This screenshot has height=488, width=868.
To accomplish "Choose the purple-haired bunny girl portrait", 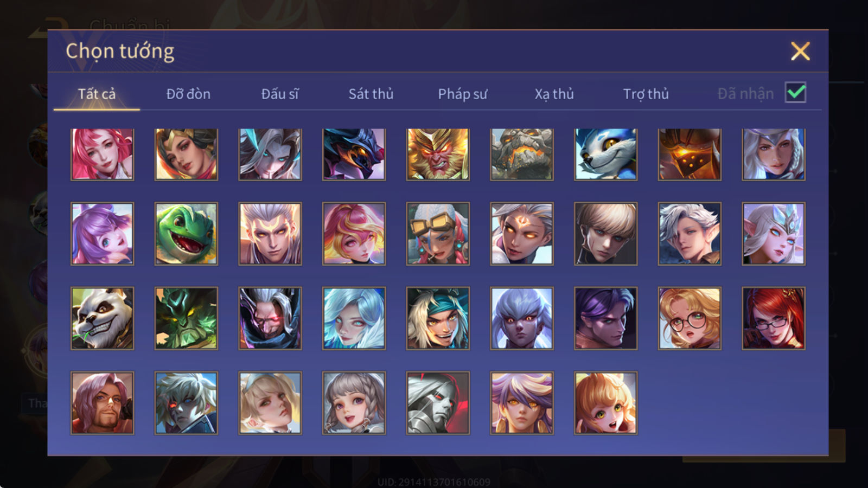I will tap(102, 234).
